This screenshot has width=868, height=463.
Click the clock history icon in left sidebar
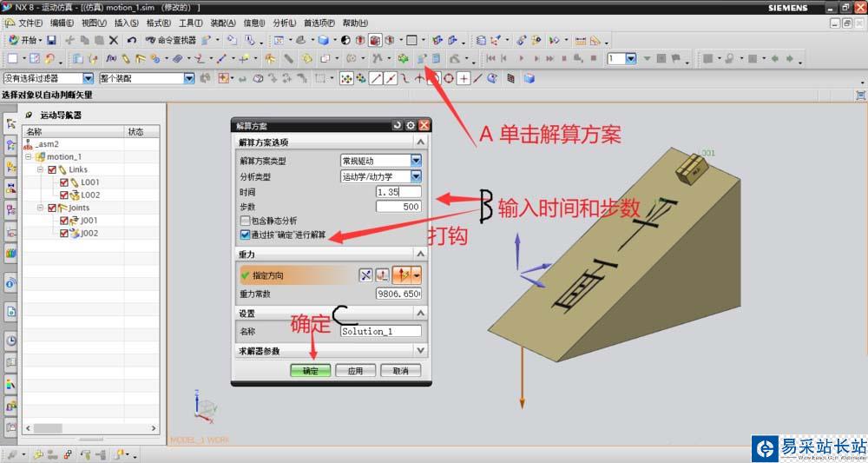(x=11, y=340)
